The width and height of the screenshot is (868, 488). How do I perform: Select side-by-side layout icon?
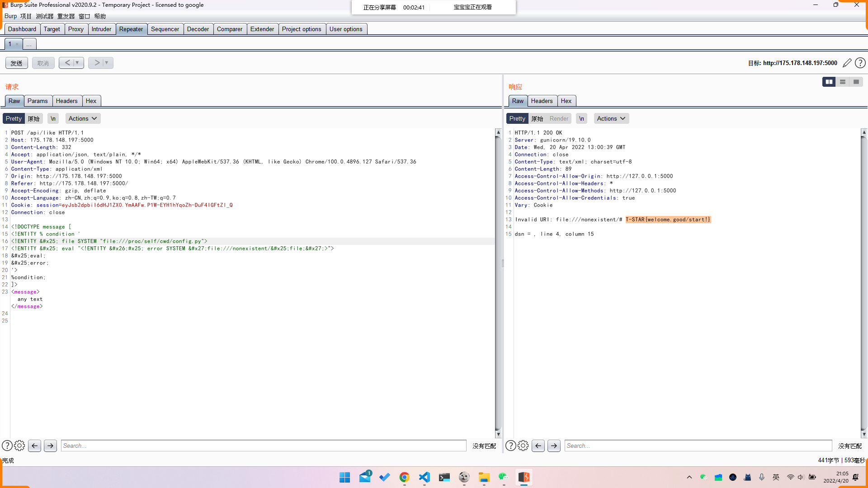pyautogui.click(x=829, y=82)
